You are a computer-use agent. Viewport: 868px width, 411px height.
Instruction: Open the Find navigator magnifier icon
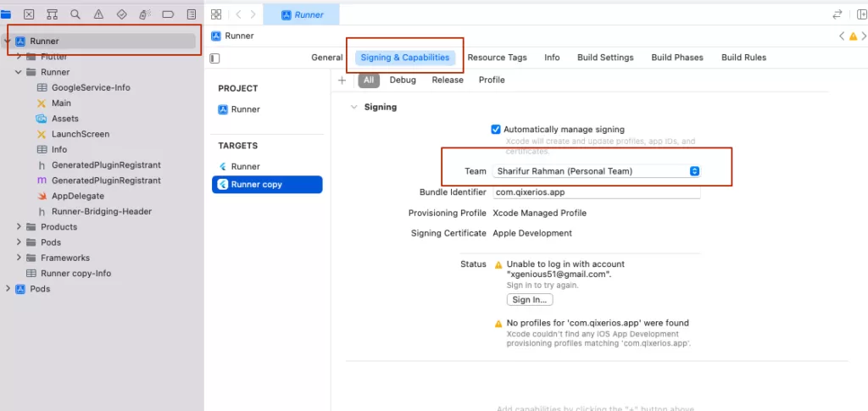pyautogui.click(x=75, y=14)
